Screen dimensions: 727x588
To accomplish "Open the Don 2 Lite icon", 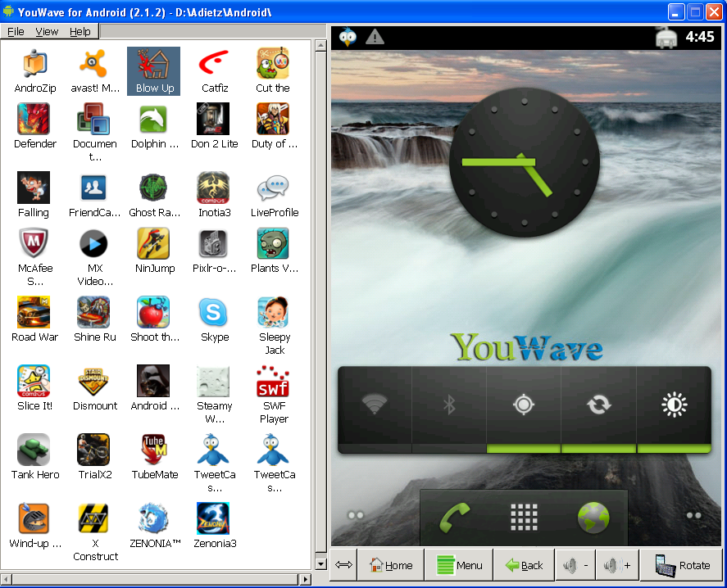I will 213,119.
